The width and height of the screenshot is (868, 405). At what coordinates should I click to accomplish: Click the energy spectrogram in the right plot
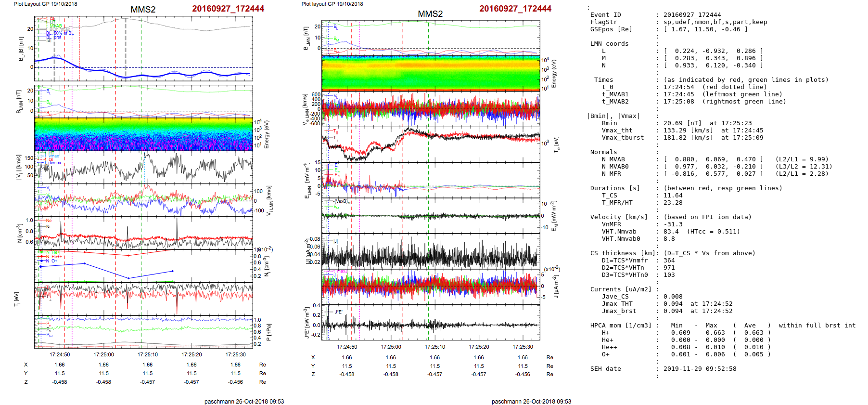tap(431, 72)
